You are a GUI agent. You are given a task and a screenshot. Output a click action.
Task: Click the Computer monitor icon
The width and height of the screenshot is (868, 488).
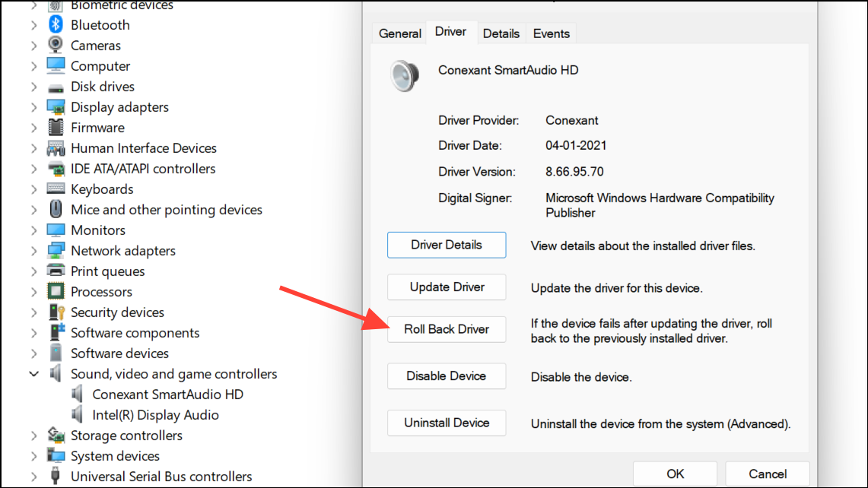[x=56, y=65]
